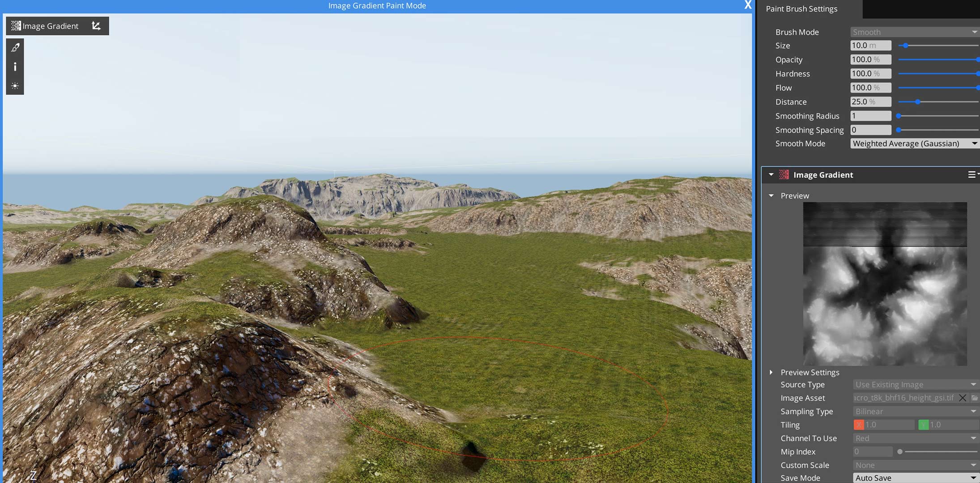Click the red Image Gradient icon in the panel header
Screen dimensions: 980x483
pos(784,174)
